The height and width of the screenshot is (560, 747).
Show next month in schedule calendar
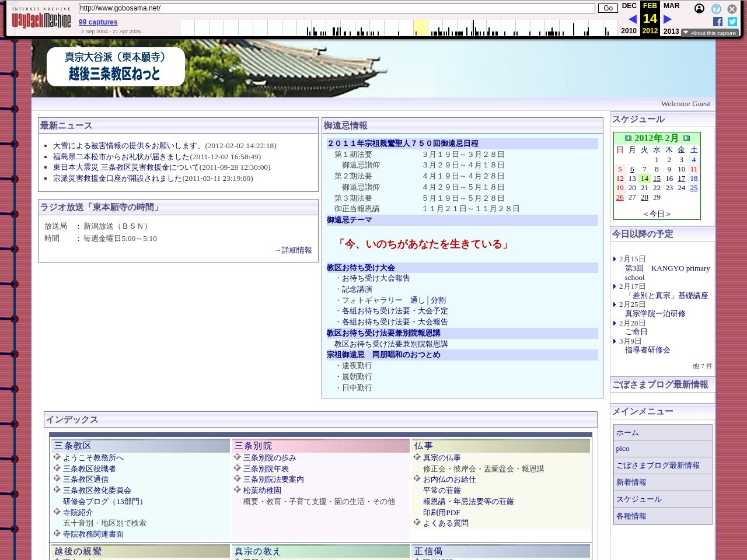(686, 138)
